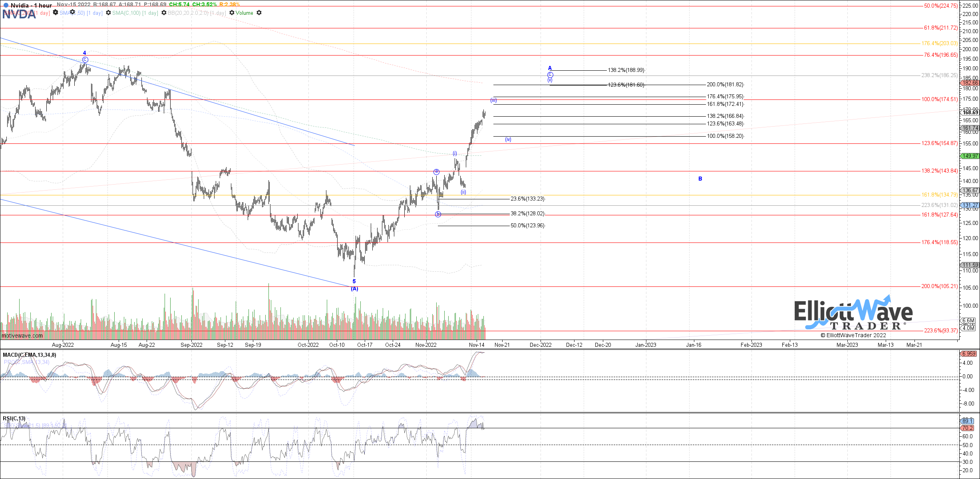Select the 61.8%(211.72) Fibonacci label

coord(941,28)
